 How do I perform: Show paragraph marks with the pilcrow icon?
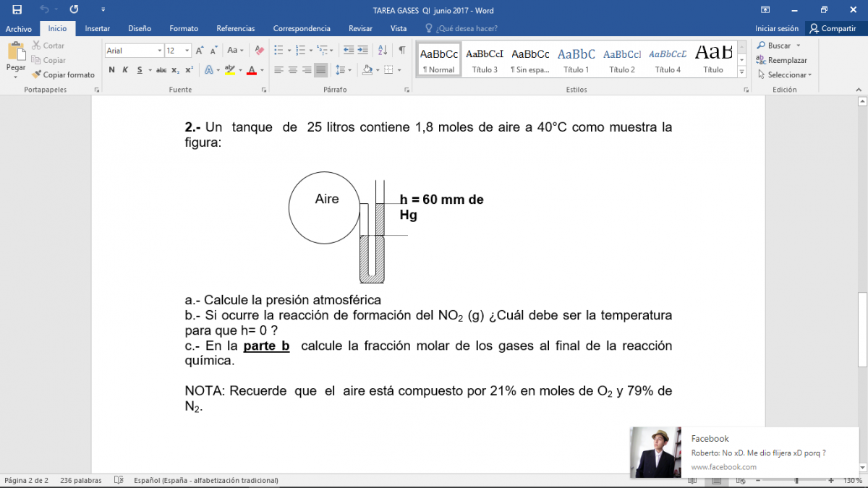(x=401, y=51)
